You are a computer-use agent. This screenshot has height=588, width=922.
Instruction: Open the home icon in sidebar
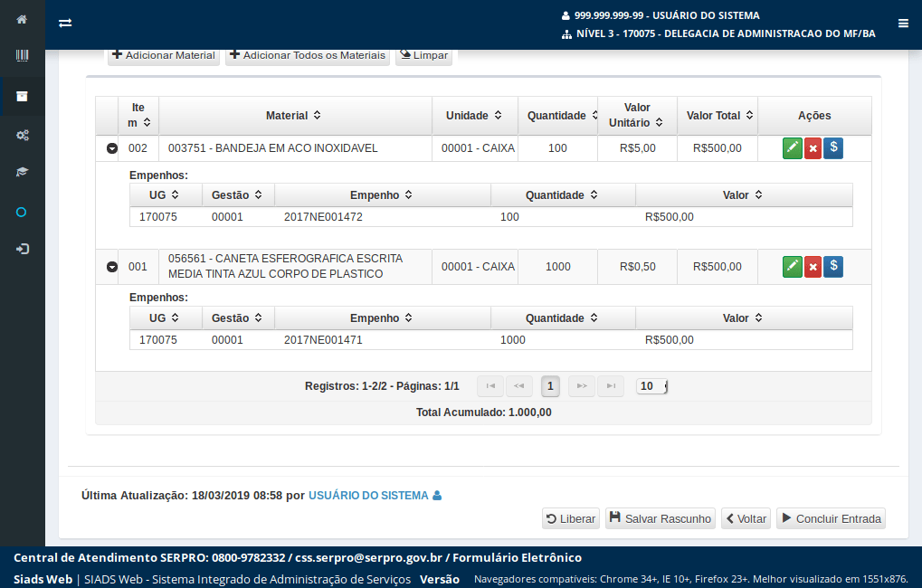(22, 19)
